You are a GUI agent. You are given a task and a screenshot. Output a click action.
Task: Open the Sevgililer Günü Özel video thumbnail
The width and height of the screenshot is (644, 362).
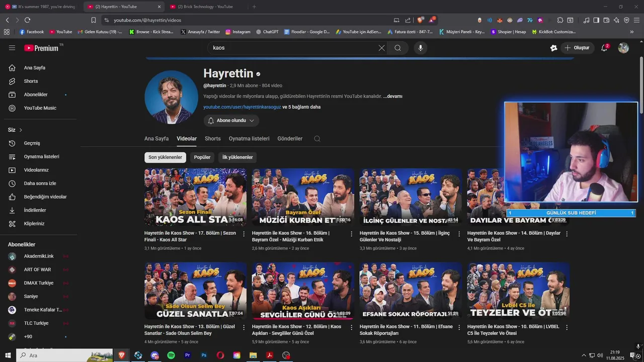[x=303, y=291]
